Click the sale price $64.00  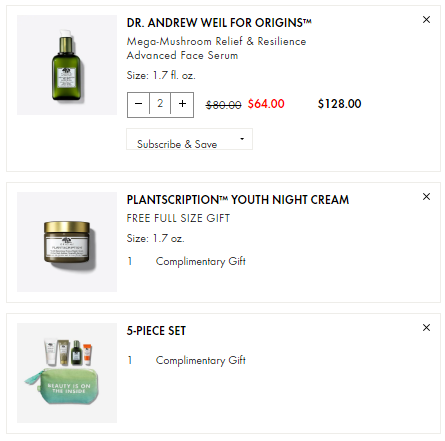(266, 104)
